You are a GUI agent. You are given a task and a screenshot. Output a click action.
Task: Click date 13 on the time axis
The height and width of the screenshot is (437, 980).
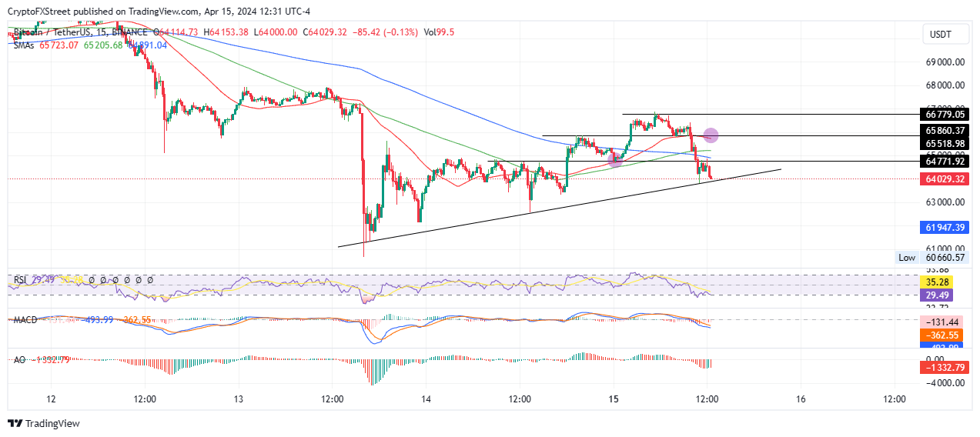pos(239,399)
